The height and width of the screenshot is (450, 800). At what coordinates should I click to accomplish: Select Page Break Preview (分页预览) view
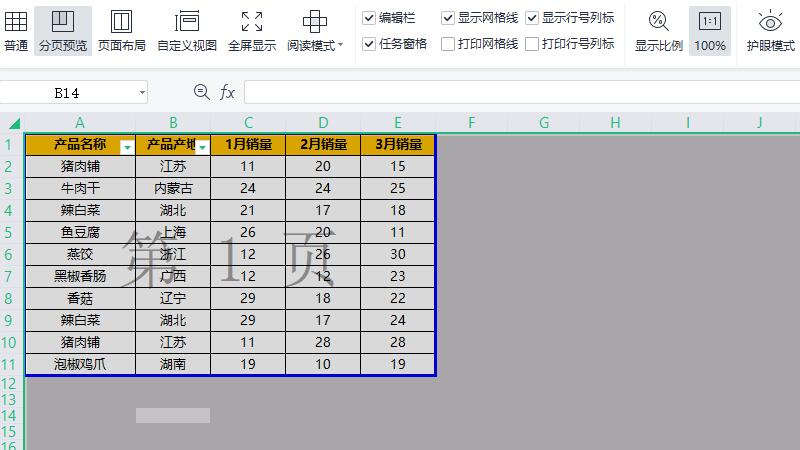point(62,30)
